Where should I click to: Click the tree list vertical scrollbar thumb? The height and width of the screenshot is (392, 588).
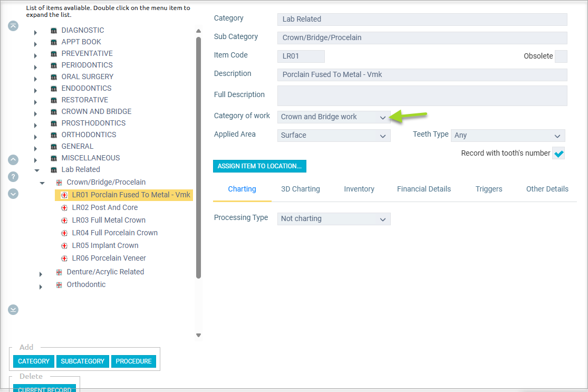[x=199, y=158]
